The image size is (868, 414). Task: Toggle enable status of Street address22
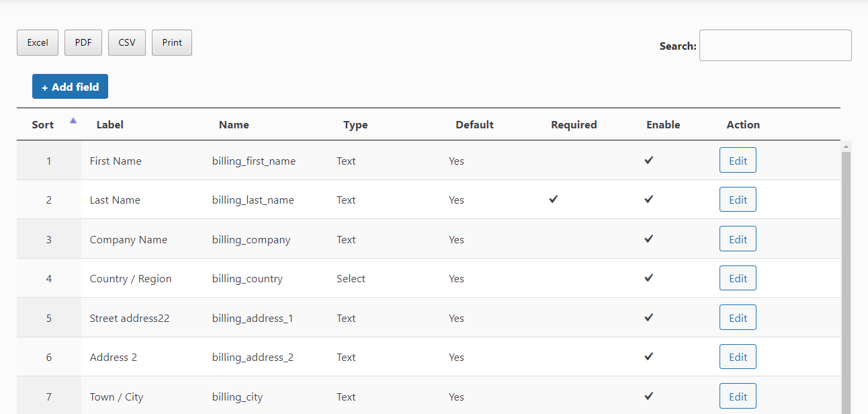[x=648, y=317]
